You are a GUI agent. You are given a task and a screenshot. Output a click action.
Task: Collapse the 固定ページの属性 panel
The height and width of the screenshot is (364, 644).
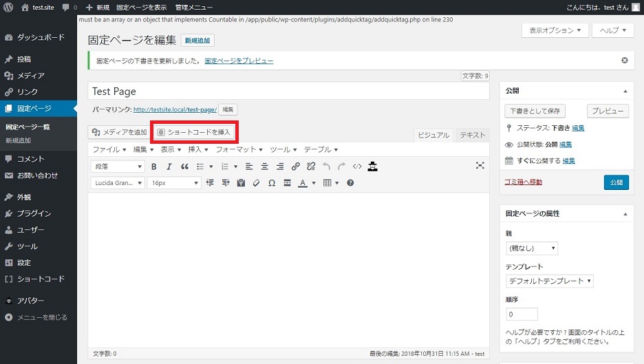coord(625,214)
